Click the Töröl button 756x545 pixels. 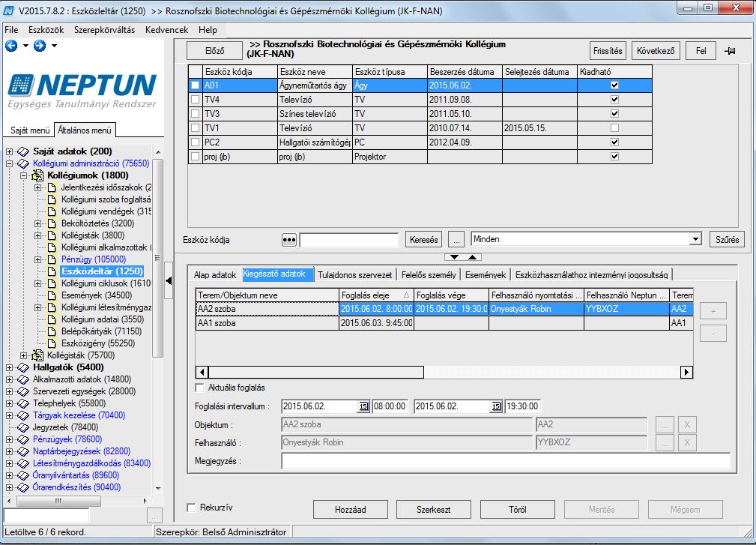point(517,509)
